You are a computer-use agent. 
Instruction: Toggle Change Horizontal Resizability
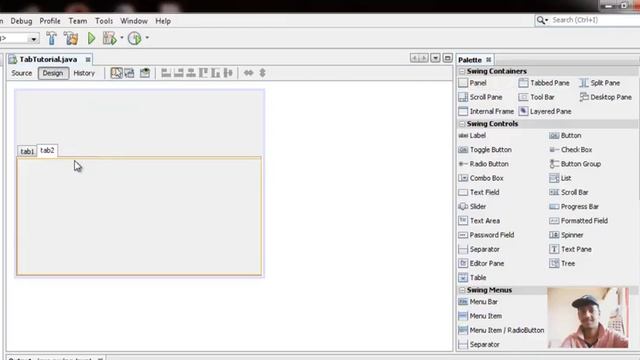click(248, 73)
